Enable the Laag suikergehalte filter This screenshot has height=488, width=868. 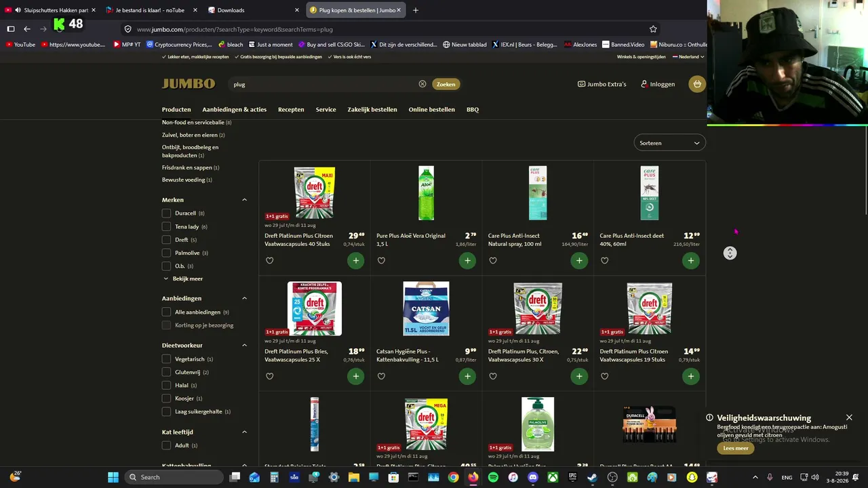(x=166, y=411)
